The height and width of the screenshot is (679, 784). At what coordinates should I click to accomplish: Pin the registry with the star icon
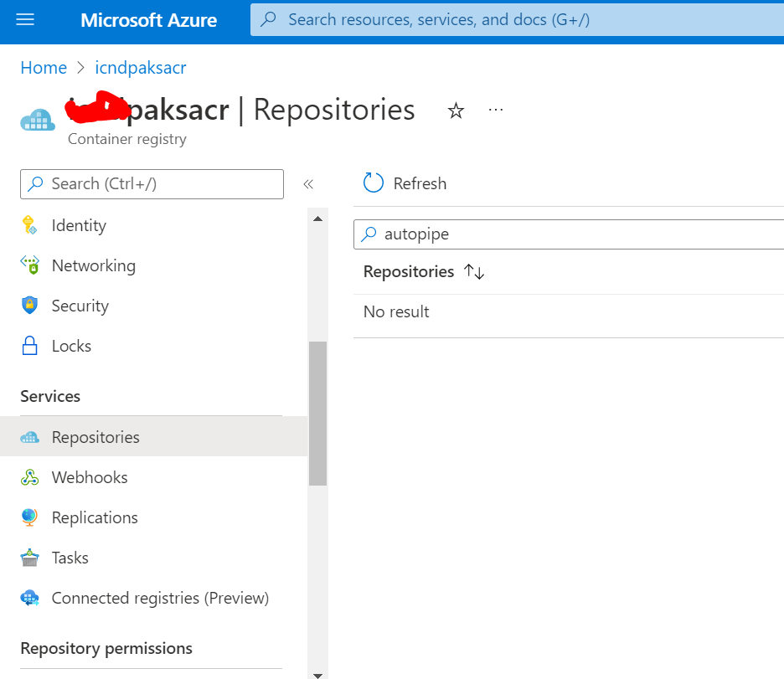[x=456, y=110]
